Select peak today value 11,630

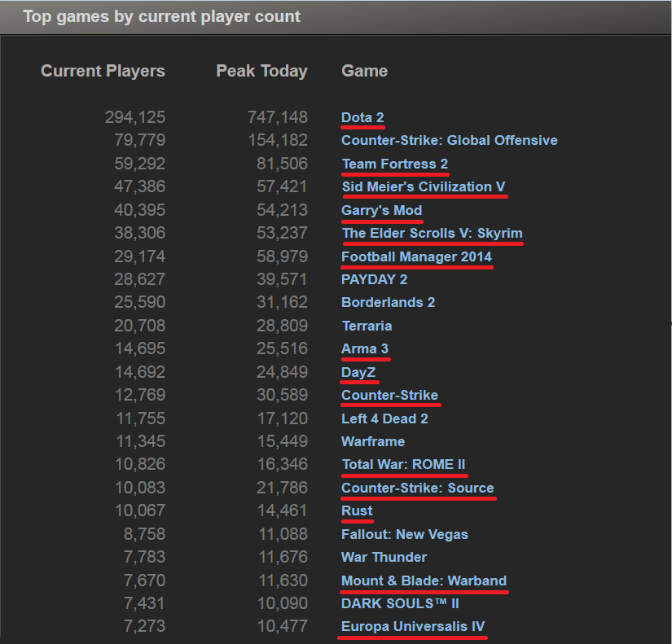pos(283,580)
